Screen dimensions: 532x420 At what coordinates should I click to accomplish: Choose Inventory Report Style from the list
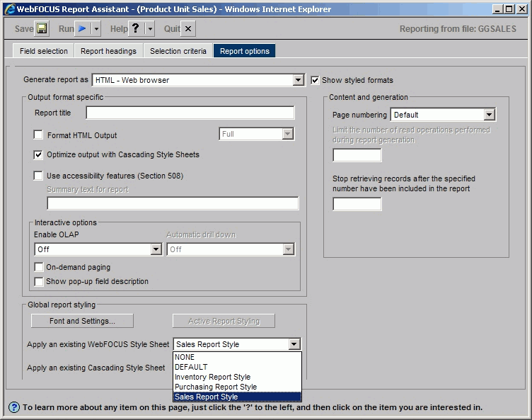[237, 377]
